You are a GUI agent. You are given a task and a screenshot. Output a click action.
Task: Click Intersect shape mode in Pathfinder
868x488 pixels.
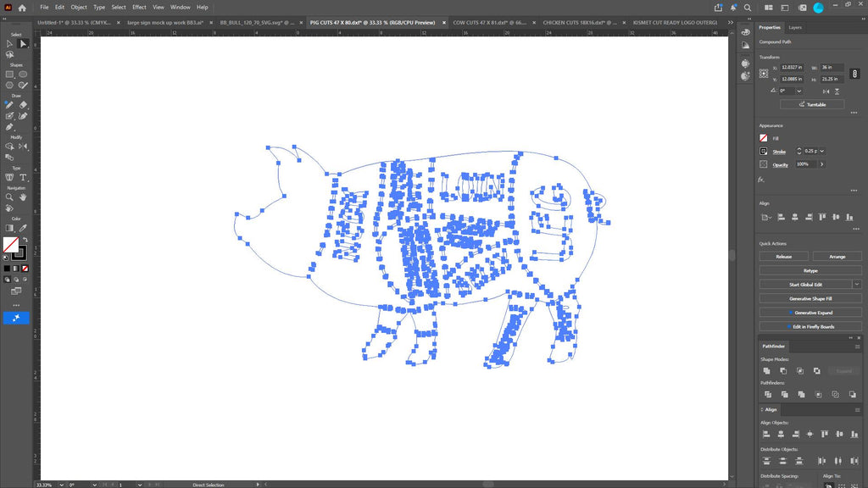[x=800, y=371]
